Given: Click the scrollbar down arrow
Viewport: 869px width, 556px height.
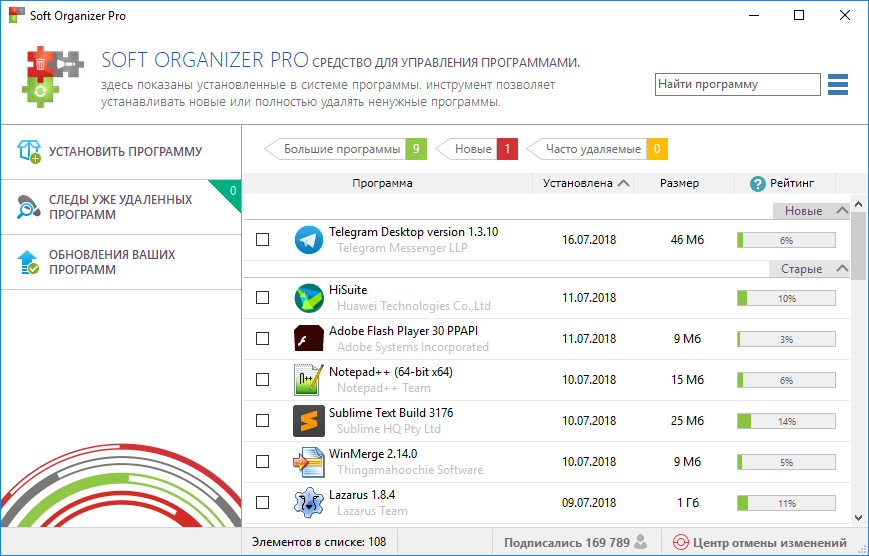Looking at the screenshot, I should (x=858, y=518).
